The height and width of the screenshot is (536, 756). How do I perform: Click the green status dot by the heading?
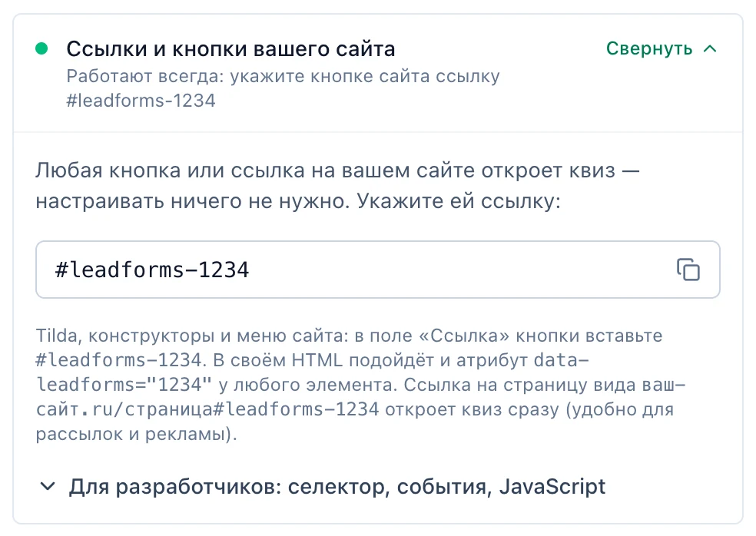(41, 48)
